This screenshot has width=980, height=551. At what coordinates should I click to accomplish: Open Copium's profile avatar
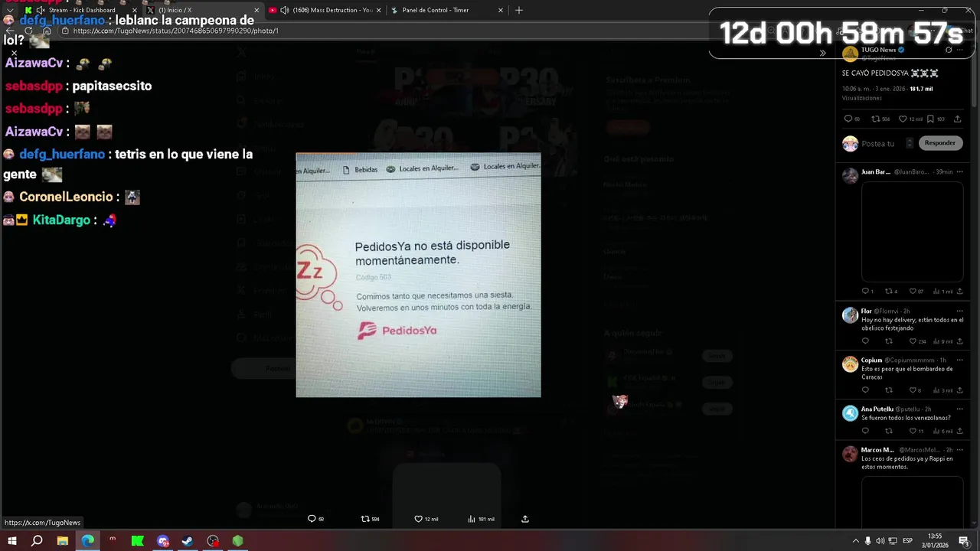(850, 364)
